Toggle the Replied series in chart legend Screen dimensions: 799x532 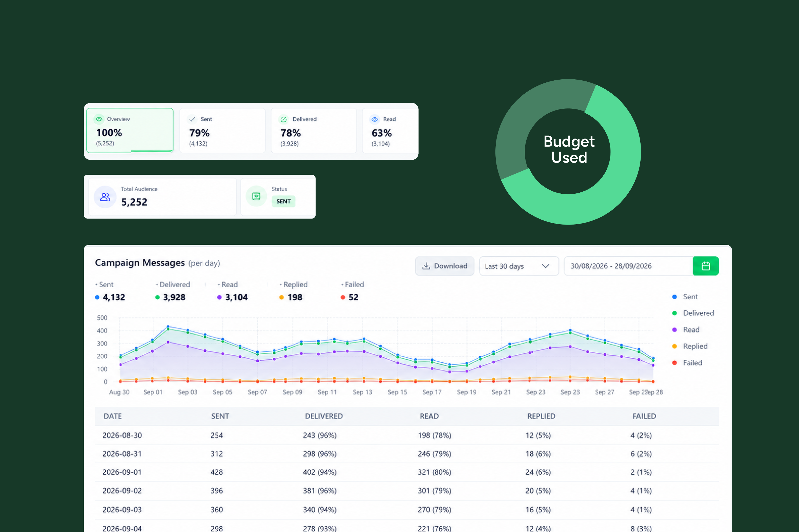pos(690,347)
